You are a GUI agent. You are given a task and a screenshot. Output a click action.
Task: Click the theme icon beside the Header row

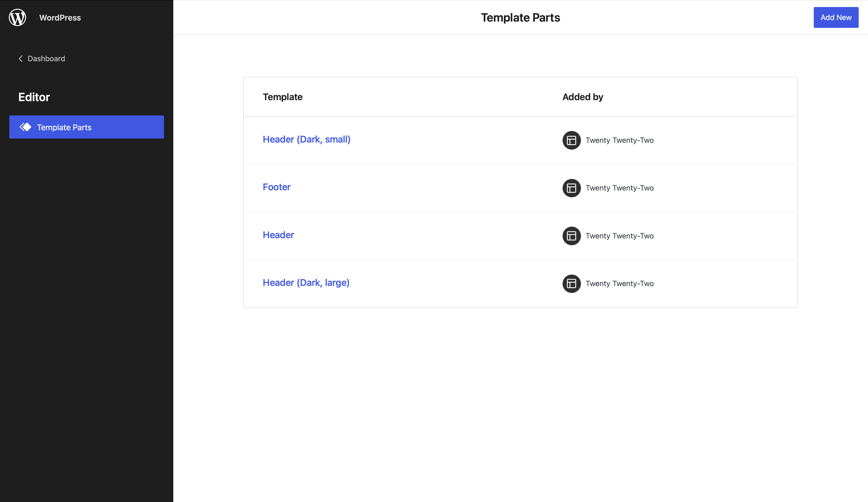(571, 236)
